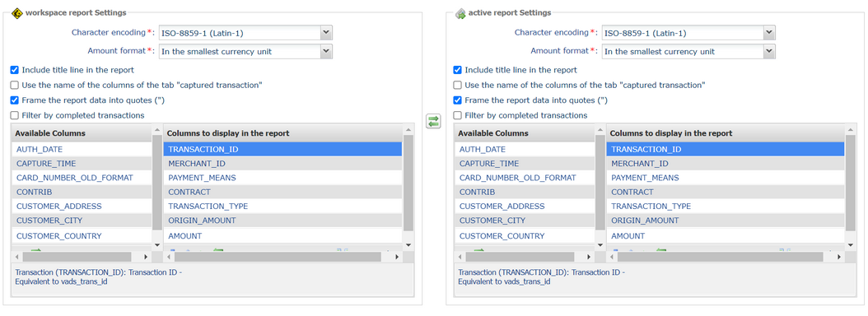The width and height of the screenshot is (868, 316).
Task: Check workspace 'Use the name of the columns' option
Action: 15,86
